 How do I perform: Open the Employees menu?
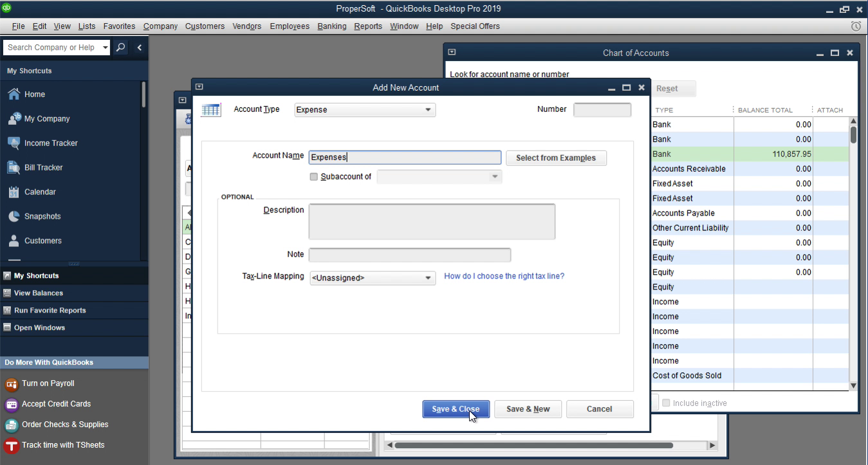(290, 26)
